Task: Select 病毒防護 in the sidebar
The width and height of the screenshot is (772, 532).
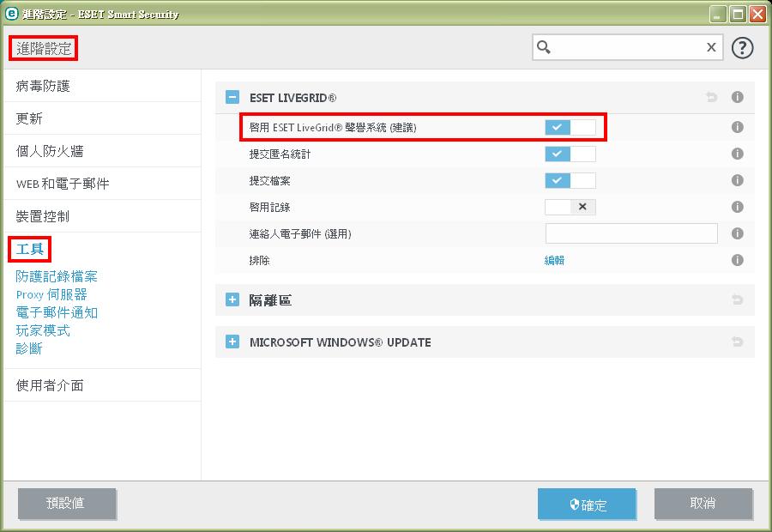Action: [x=102, y=86]
